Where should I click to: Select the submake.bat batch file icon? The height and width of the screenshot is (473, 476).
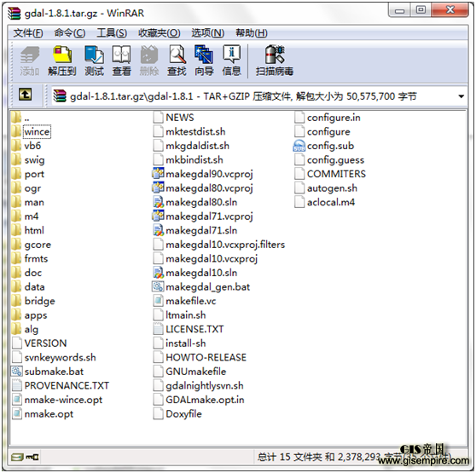point(17,371)
